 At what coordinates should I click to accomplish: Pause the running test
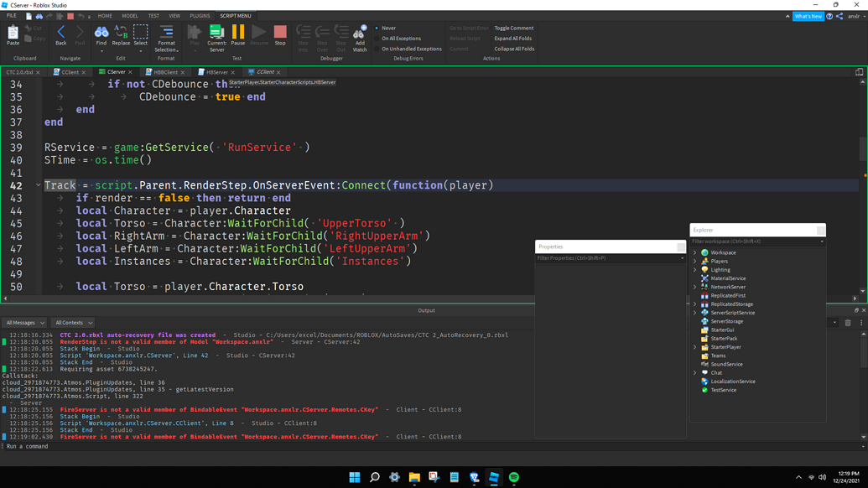click(238, 35)
